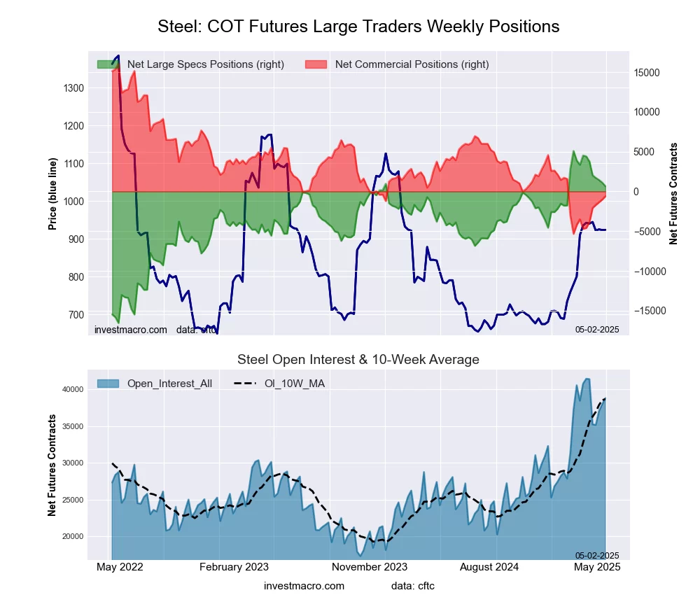Click the red Net Commercial legend swatch
This screenshot has height=602, width=700.
(x=317, y=64)
